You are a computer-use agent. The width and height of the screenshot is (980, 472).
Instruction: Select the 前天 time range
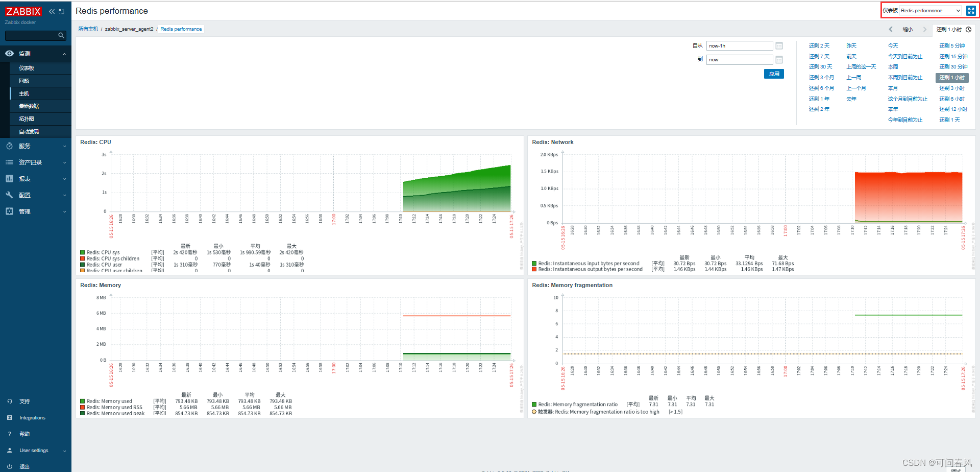click(851, 57)
